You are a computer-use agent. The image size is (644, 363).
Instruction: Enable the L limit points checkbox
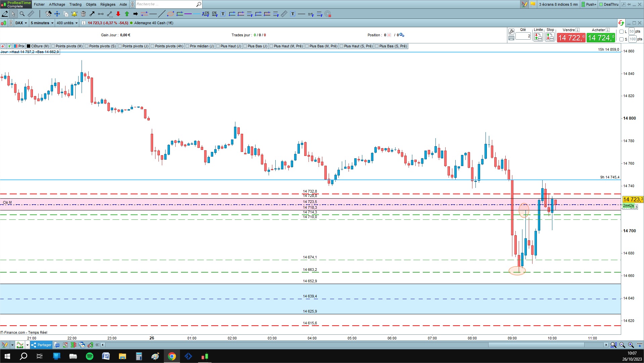point(622,32)
